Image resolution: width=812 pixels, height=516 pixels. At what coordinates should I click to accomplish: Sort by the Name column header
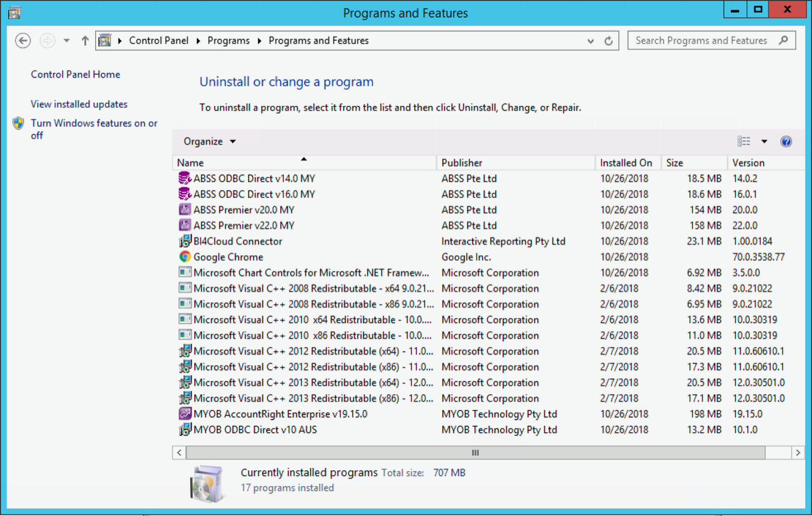304,162
